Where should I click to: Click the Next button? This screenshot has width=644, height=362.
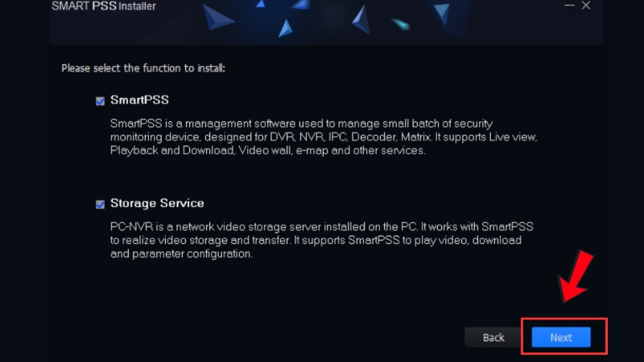[561, 337]
